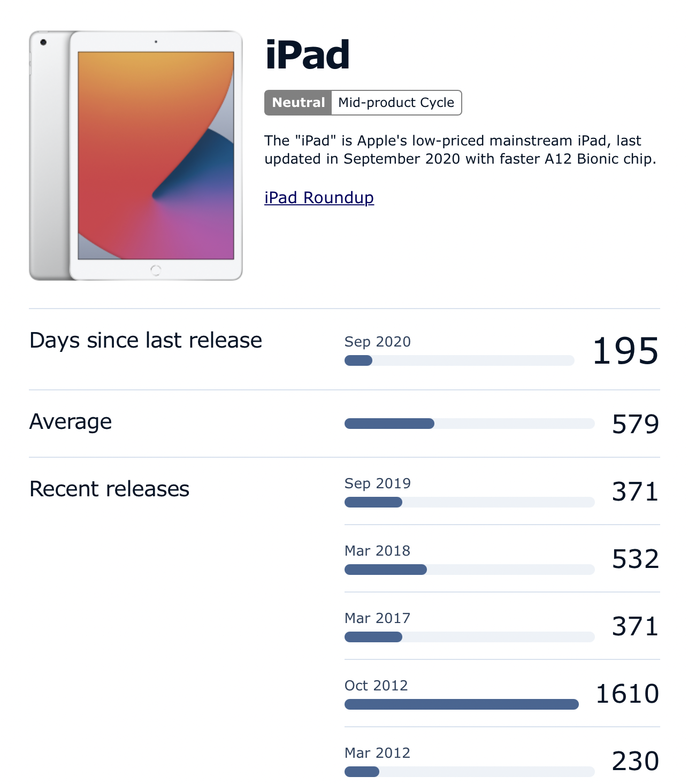Click the 195 days count

[x=625, y=351]
